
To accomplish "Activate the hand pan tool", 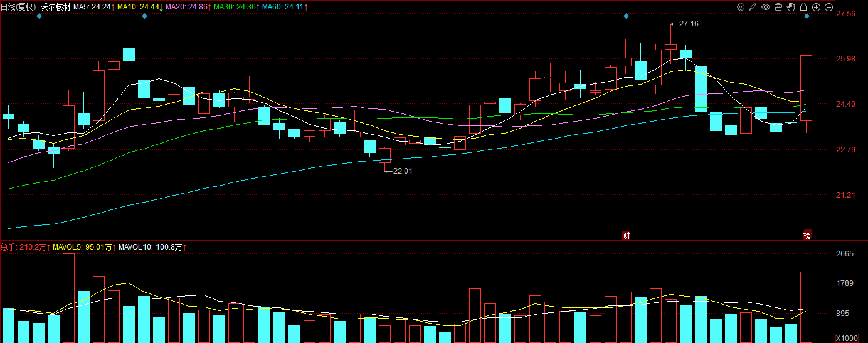I will (x=791, y=7).
